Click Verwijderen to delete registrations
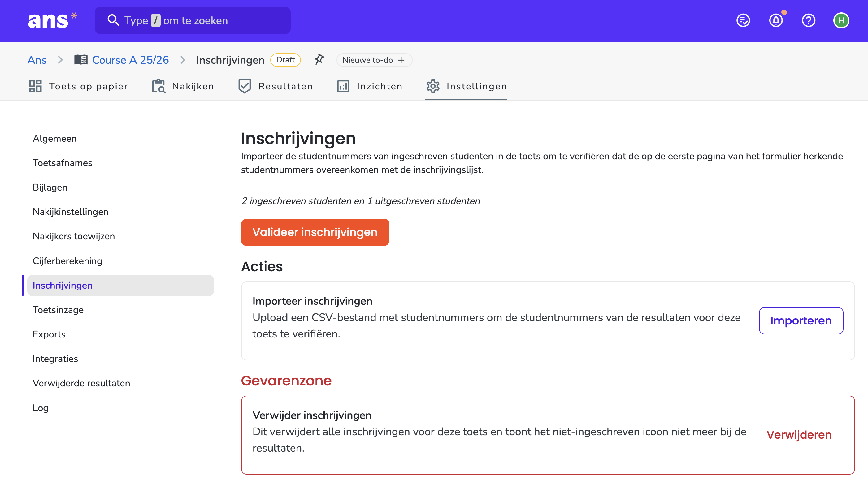The width and height of the screenshot is (868, 477). click(799, 435)
